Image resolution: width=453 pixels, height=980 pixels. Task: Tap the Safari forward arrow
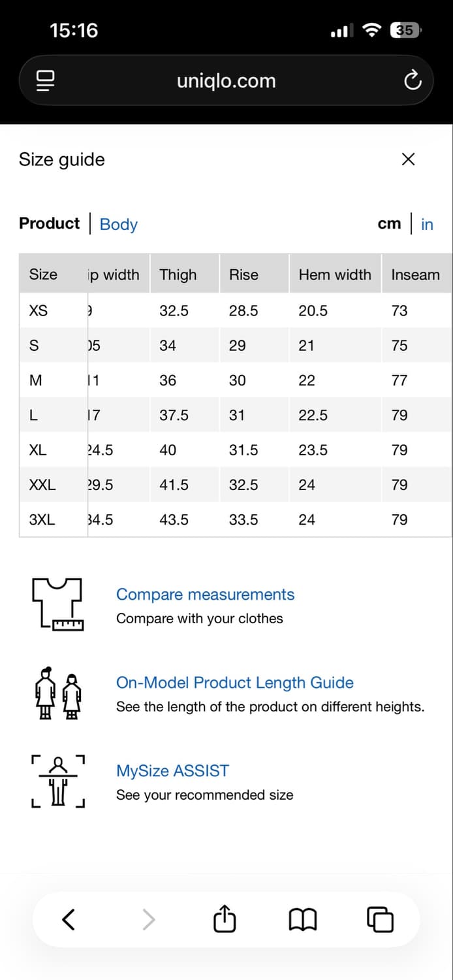(149, 919)
